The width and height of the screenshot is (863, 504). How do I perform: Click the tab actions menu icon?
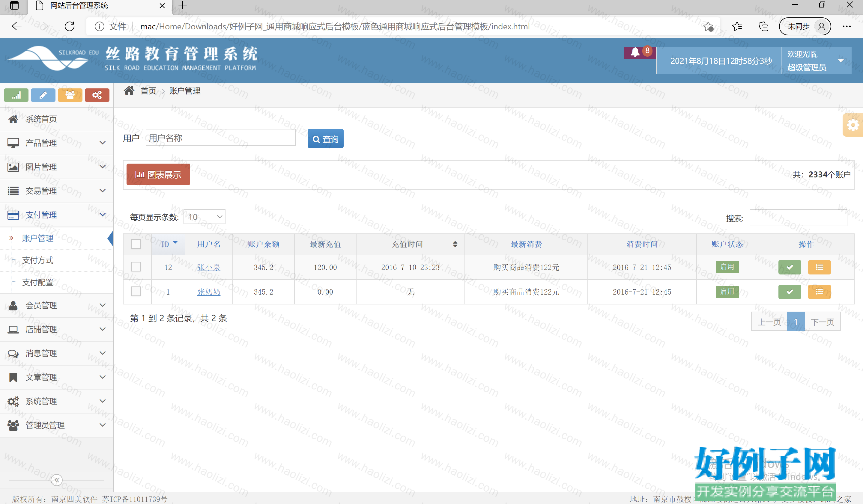[x=14, y=5]
